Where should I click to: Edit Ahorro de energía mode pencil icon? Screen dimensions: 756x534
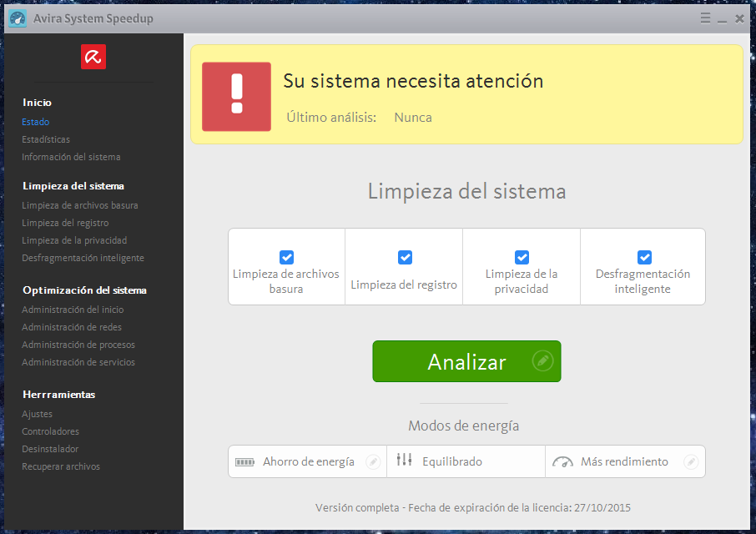pos(373,461)
